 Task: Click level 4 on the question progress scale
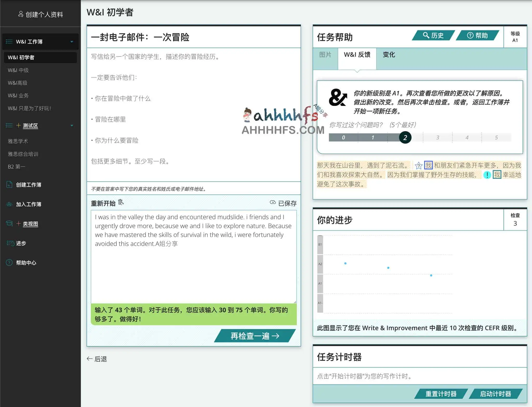[467, 137]
